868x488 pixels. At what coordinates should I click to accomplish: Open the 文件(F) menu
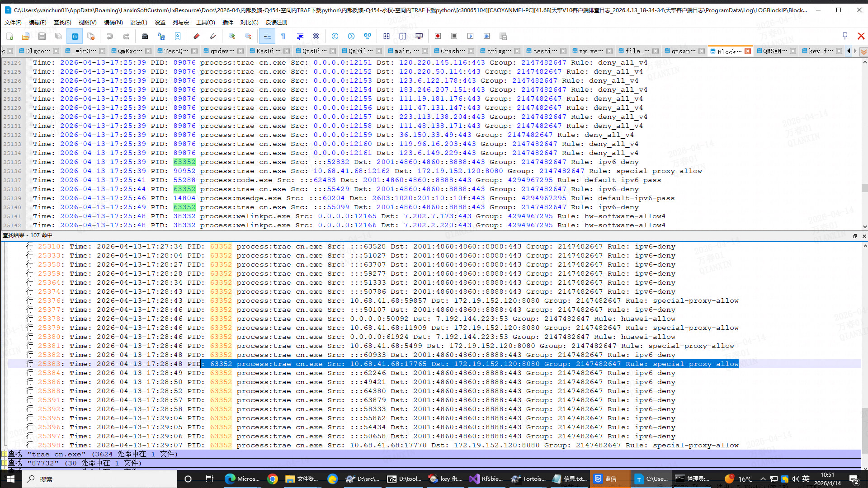tap(13, 22)
